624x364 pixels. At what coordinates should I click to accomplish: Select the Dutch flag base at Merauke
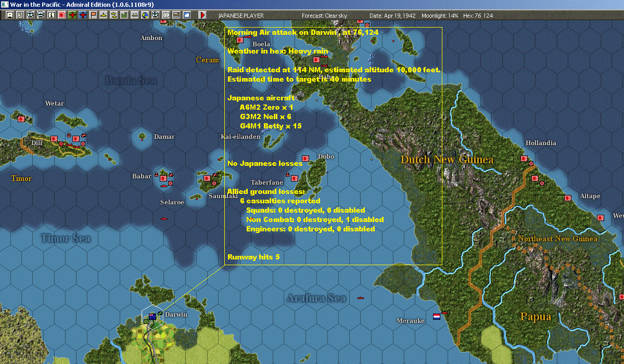click(x=437, y=317)
